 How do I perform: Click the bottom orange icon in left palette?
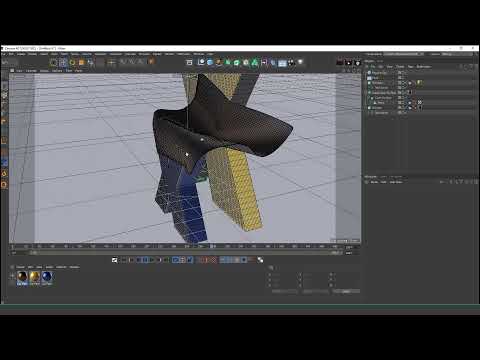(4, 184)
